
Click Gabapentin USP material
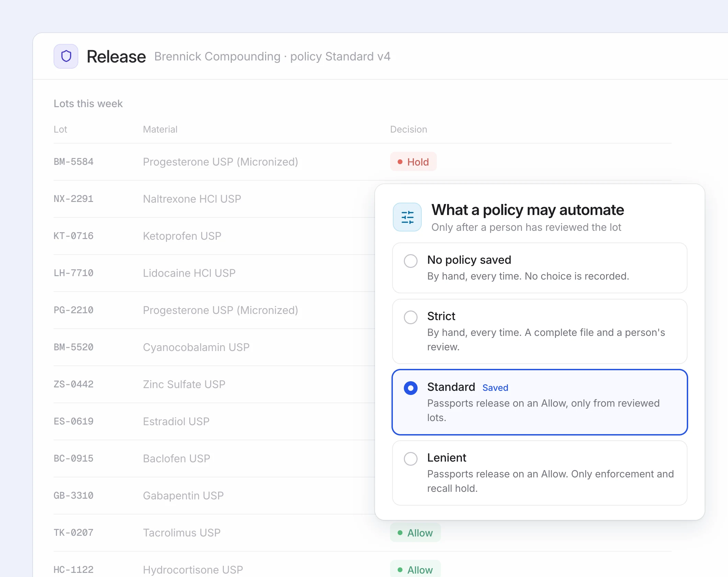point(184,496)
